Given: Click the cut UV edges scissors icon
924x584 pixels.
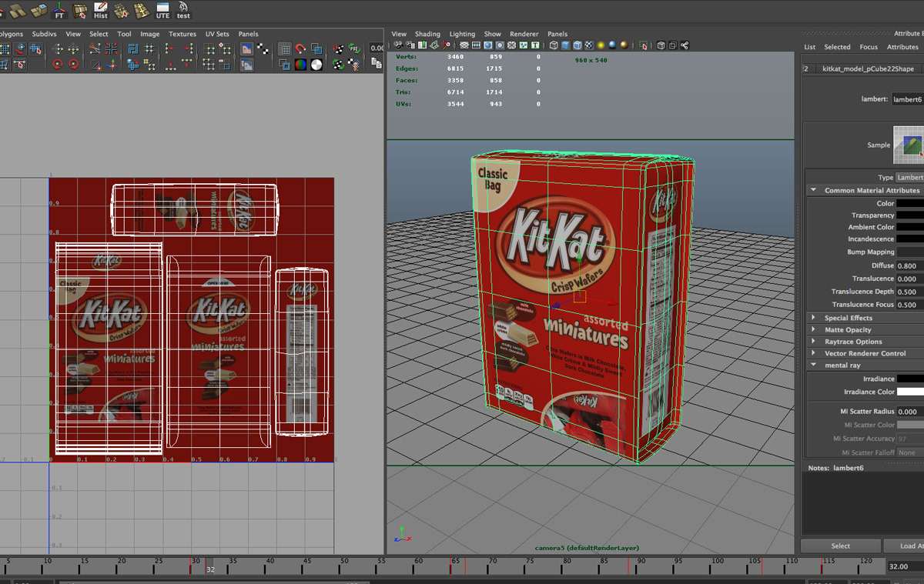Looking at the screenshot, I should (95, 48).
